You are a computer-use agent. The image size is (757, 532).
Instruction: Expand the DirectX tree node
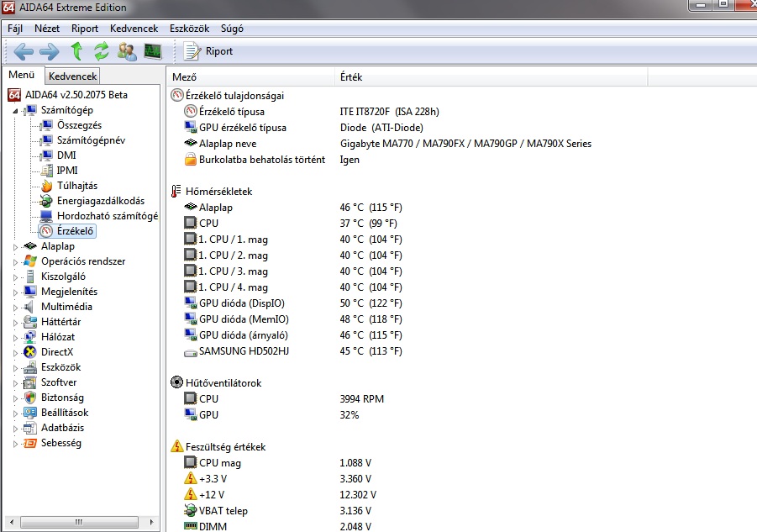[15, 353]
